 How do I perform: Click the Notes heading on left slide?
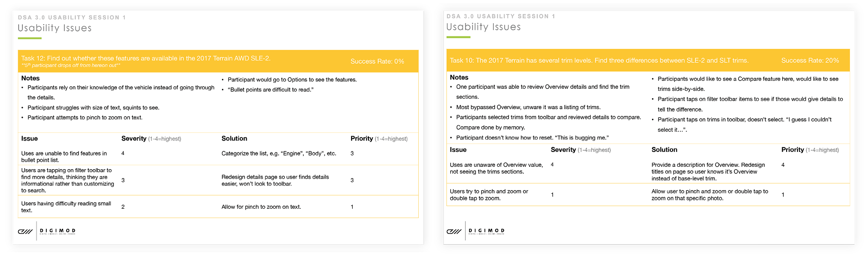[x=31, y=78]
